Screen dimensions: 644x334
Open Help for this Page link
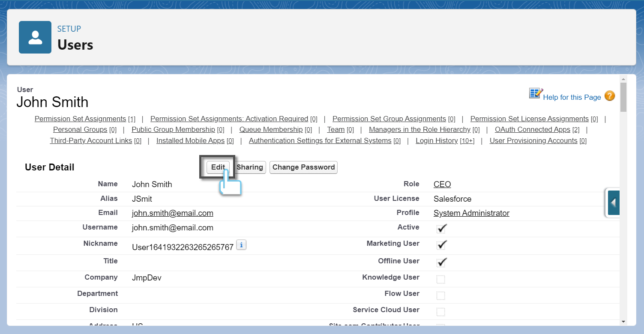pyautogui.click(x=572, y=98)
